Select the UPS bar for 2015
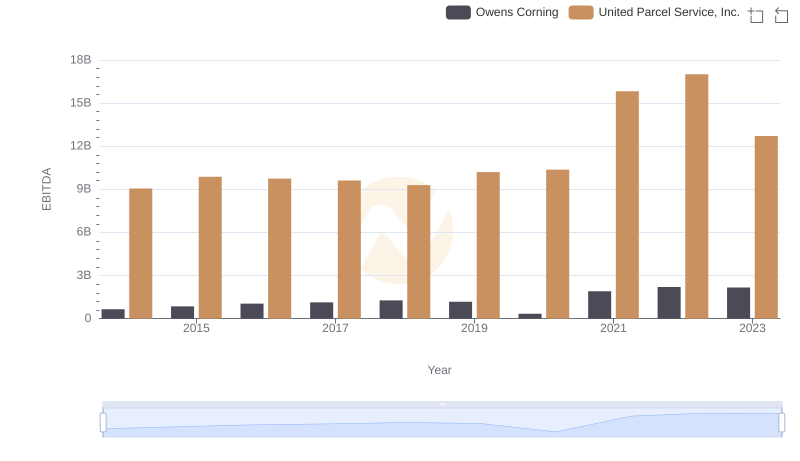The image size is (800, 461). click(x=210, y=248)
